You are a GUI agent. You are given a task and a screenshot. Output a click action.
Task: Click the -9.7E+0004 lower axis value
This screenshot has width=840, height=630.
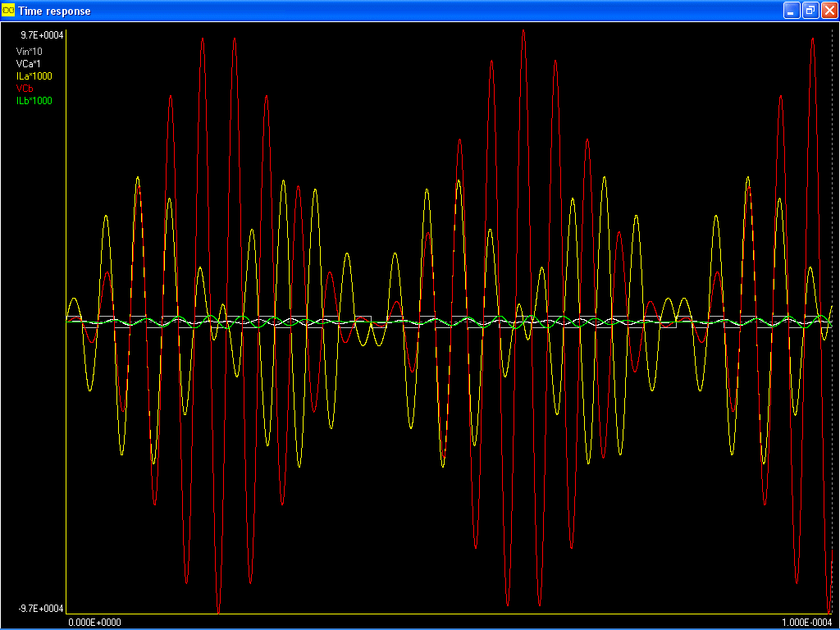40,609
